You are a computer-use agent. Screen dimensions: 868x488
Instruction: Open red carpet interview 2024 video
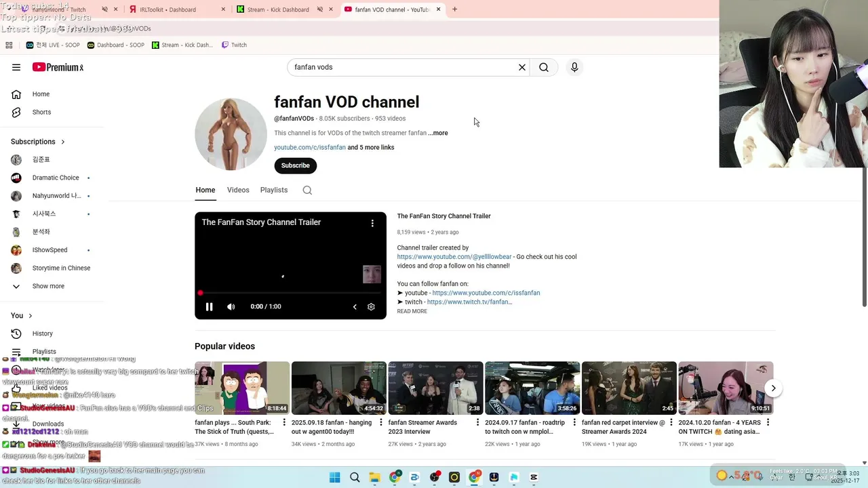[629, 388]
